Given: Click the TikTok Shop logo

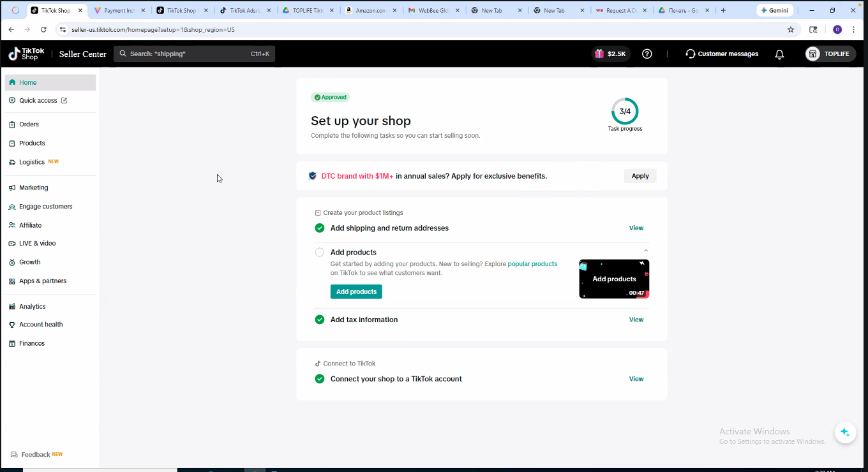Looking at the screenshot, I should click(x=26, y=54).
